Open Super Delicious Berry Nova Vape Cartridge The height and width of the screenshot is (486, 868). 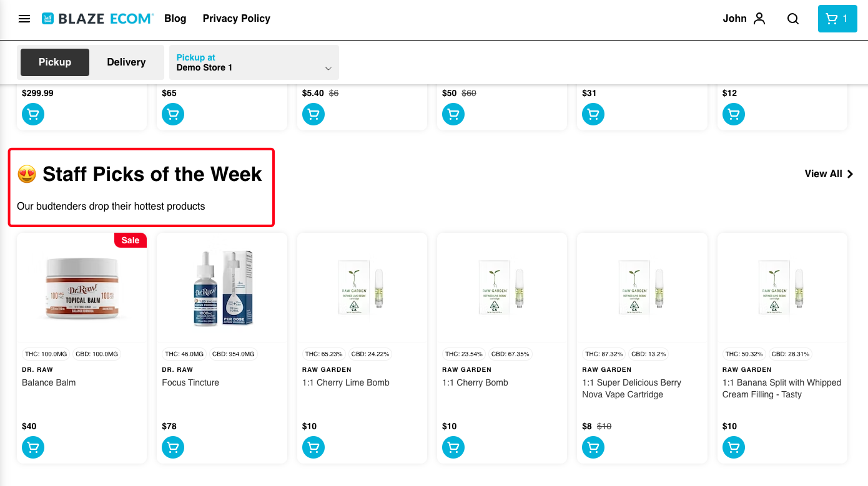[631, 389]
